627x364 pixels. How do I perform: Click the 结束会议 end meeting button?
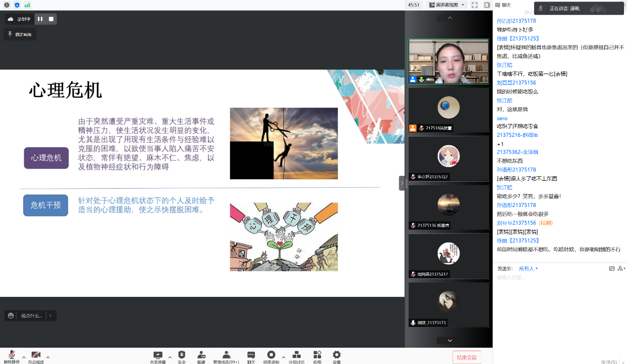pyautogui.click(x=466, y=358)
